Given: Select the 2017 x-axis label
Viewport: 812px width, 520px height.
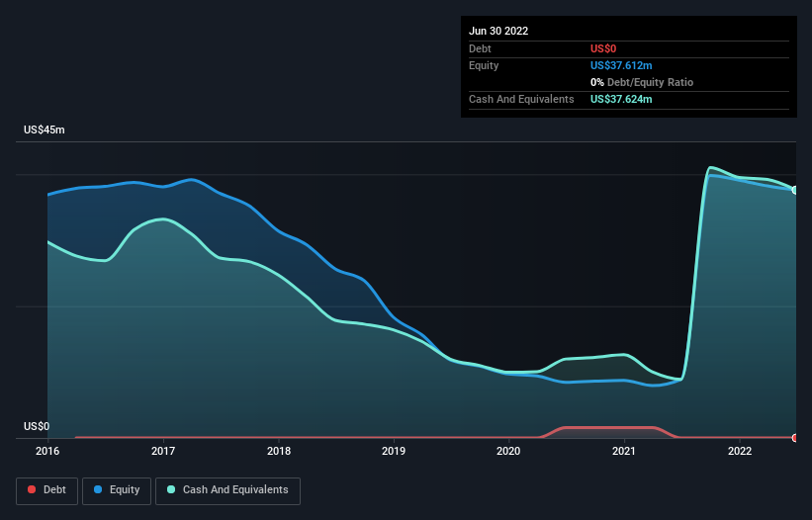Looking at the screenshot, I should [163, 451].
